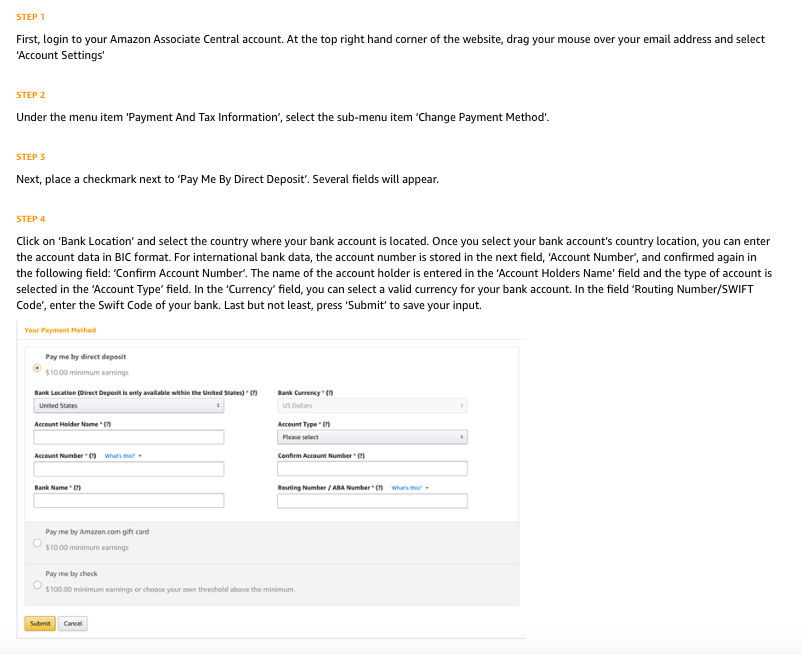Click the Cancel button

click(x=72, y=623)
